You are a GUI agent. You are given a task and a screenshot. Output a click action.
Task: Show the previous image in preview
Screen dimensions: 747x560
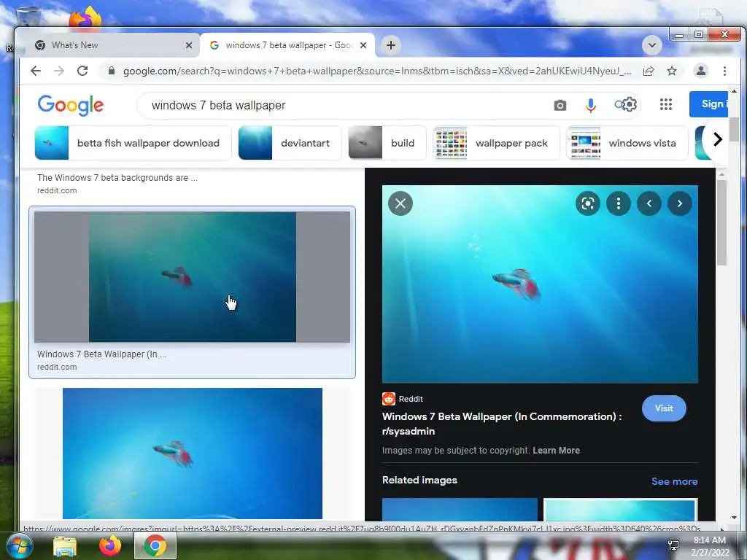pos(649,203)
